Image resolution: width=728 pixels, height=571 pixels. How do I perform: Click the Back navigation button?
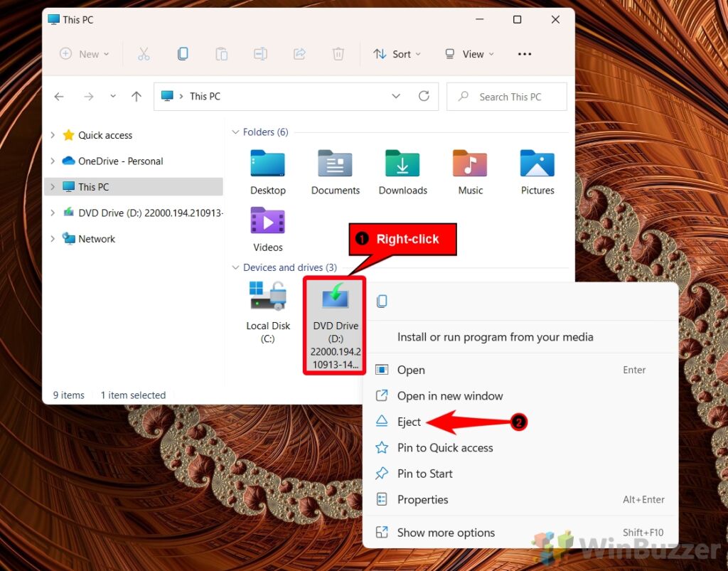tap(59, 96)
